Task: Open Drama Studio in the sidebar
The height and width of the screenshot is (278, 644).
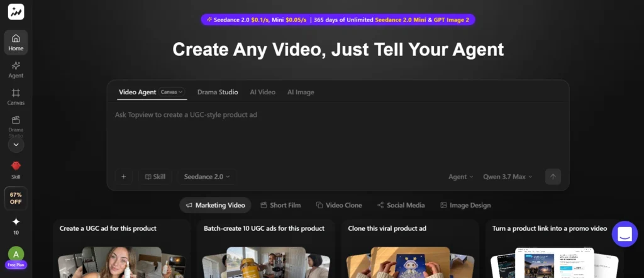Action: point(16,126)
